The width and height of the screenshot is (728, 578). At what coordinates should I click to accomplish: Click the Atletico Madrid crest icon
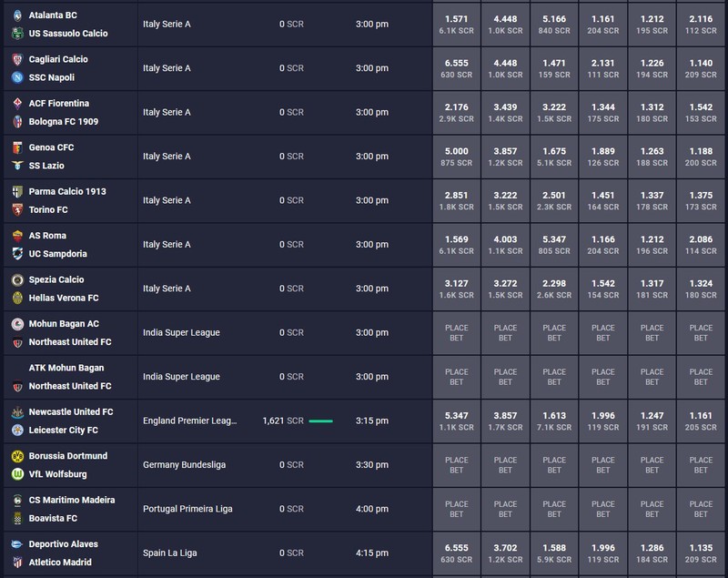tap(17, 563)
